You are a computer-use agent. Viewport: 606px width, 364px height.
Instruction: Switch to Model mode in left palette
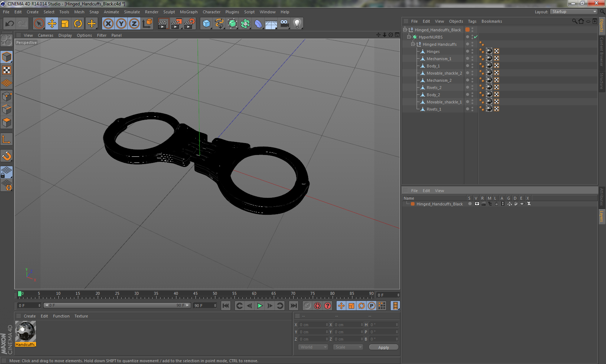(7, 57)
